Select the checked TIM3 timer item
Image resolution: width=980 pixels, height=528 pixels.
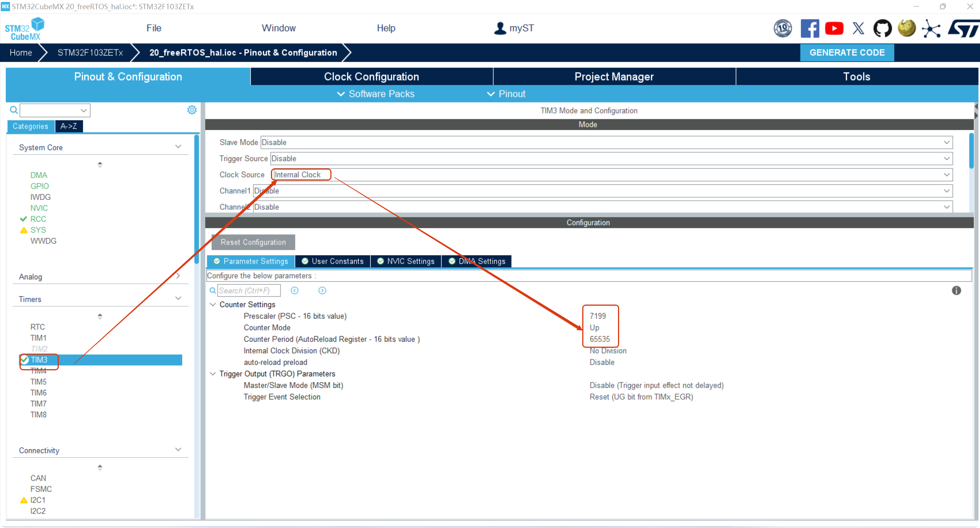click(x=39, y=360)
